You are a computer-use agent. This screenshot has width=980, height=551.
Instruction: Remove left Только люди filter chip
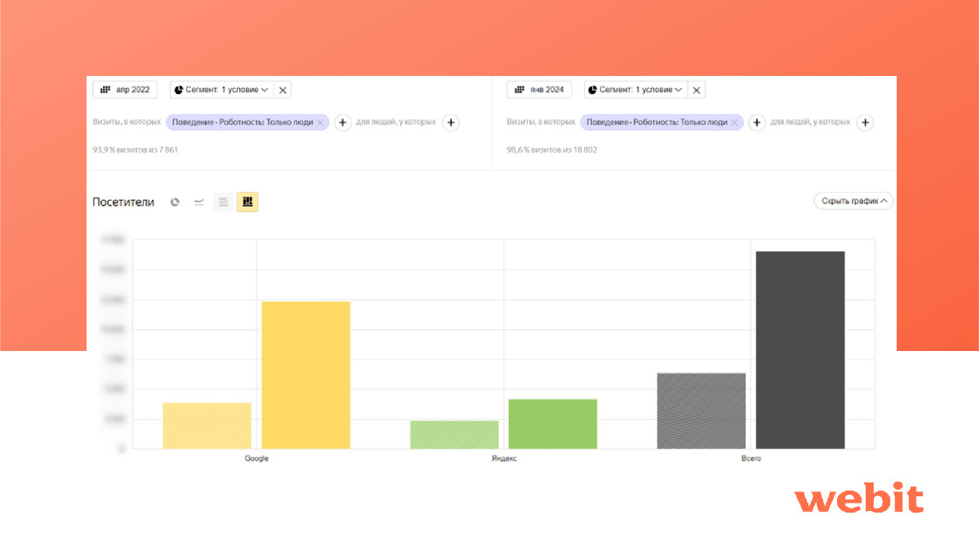(321, 122)
